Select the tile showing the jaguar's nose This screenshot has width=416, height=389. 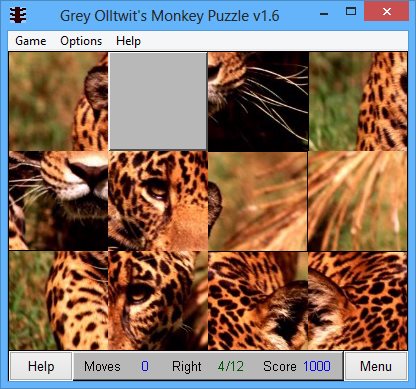(58, 200)
